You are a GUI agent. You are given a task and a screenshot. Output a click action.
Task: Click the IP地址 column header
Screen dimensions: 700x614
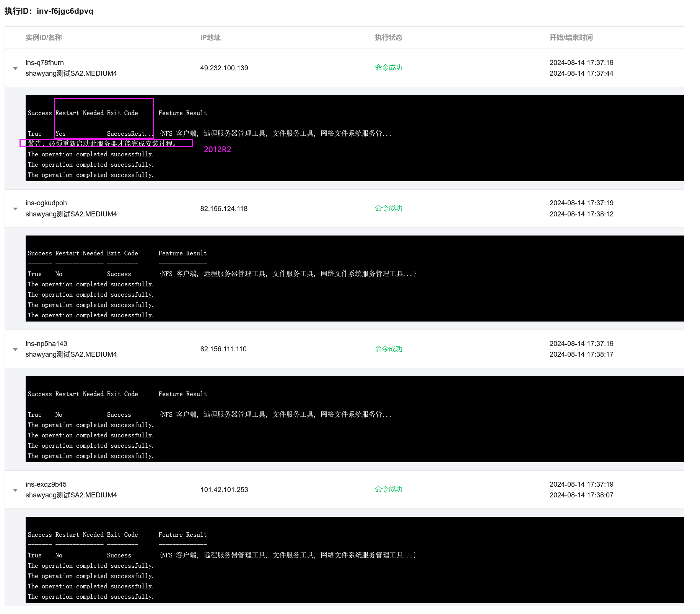[210, 37]
